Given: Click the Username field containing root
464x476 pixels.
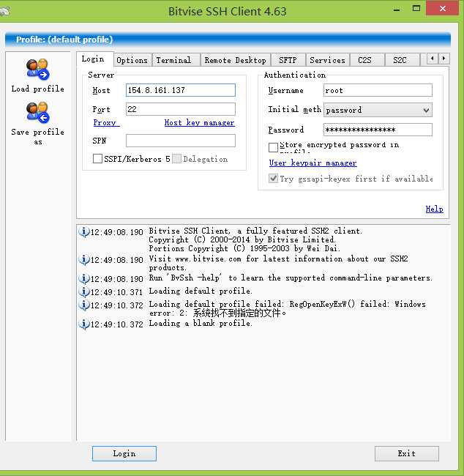Looking at the screenshot, I should pos(378,90).
